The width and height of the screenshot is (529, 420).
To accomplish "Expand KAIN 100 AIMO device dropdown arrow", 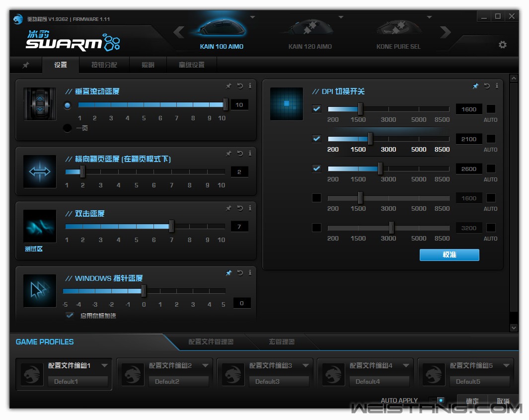I will (252, 17).
